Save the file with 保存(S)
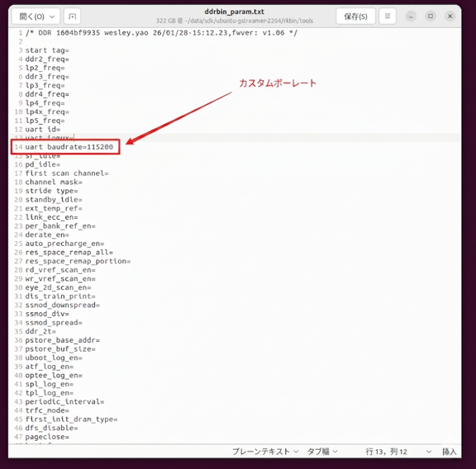Screen dimensions: 476x469 355,17
